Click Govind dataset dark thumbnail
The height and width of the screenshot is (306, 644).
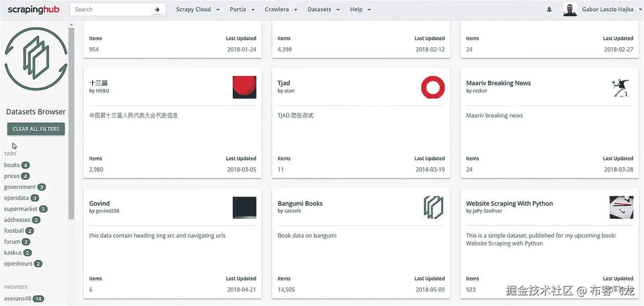244,207
